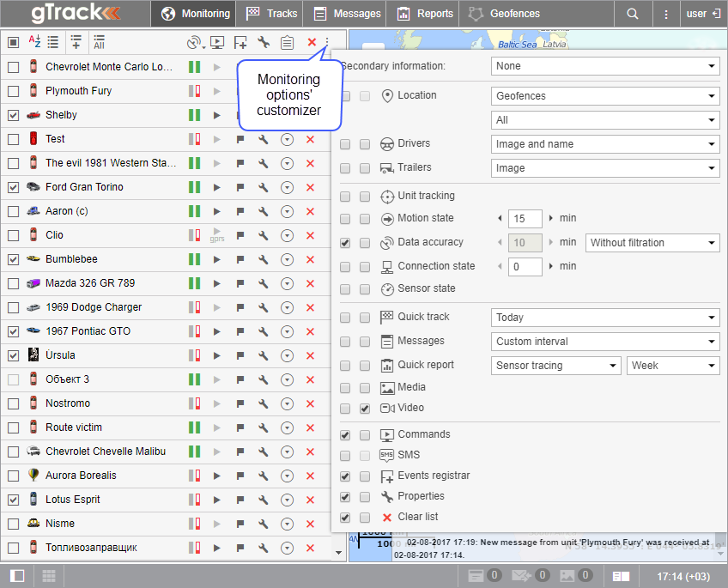
Task: Uncheck the second Video checkbox
Action: coord(365,409)
